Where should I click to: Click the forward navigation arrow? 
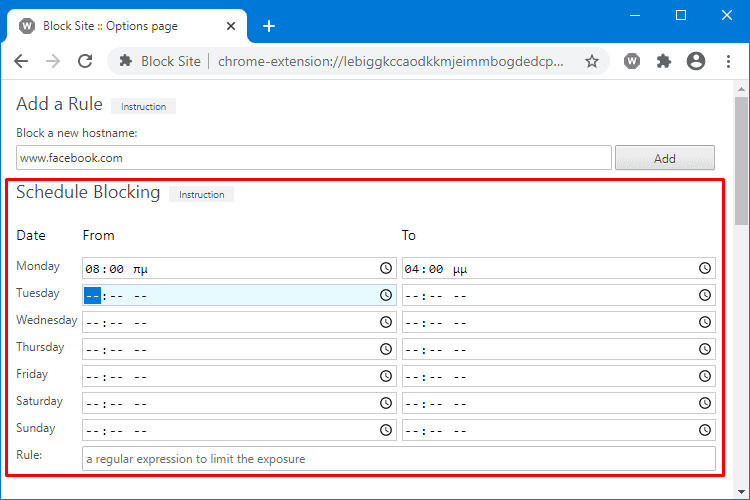(x=53, y=61)
